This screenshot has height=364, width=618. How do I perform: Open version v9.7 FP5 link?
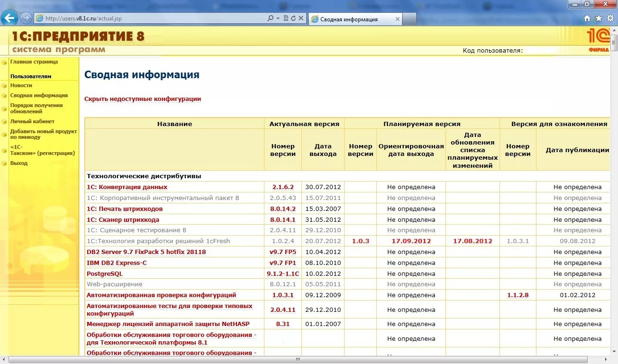(x=283, y=252)
